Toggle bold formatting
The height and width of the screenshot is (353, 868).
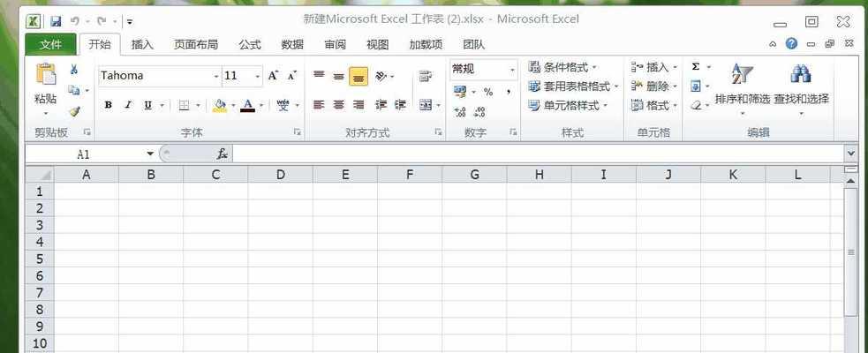[109, 105]
